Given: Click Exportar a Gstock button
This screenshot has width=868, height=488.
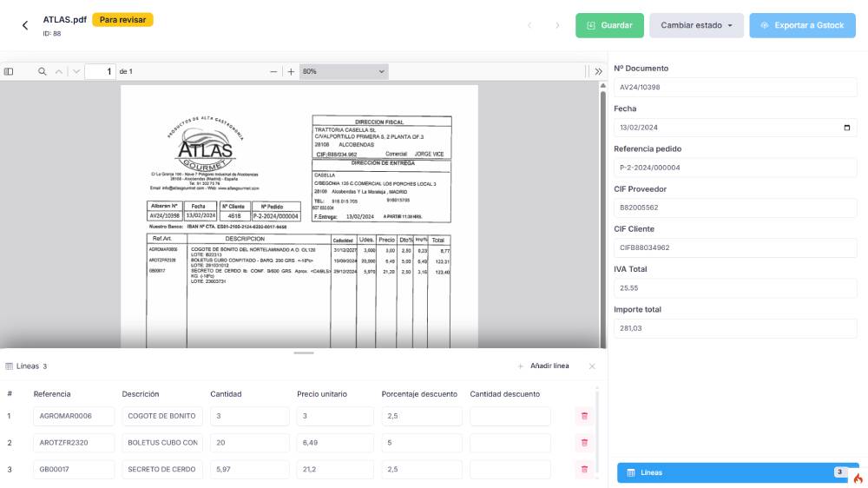Looking at the screenshot, I should point(802,25).
